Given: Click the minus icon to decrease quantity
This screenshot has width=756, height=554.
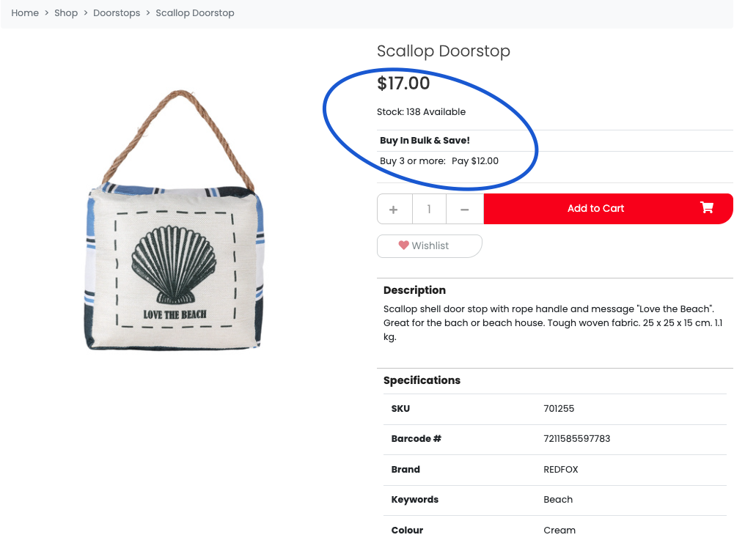Looking at the screenshot, I should pyautogui.click(x=464, y=208).
